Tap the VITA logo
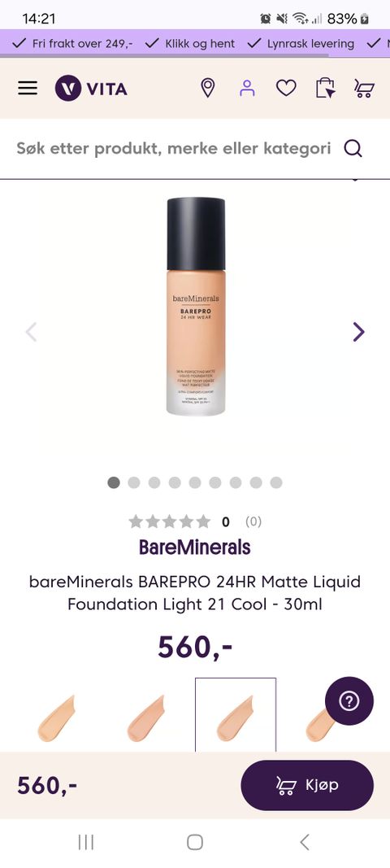This screenshot has height=868, width=390. (91, 88)
